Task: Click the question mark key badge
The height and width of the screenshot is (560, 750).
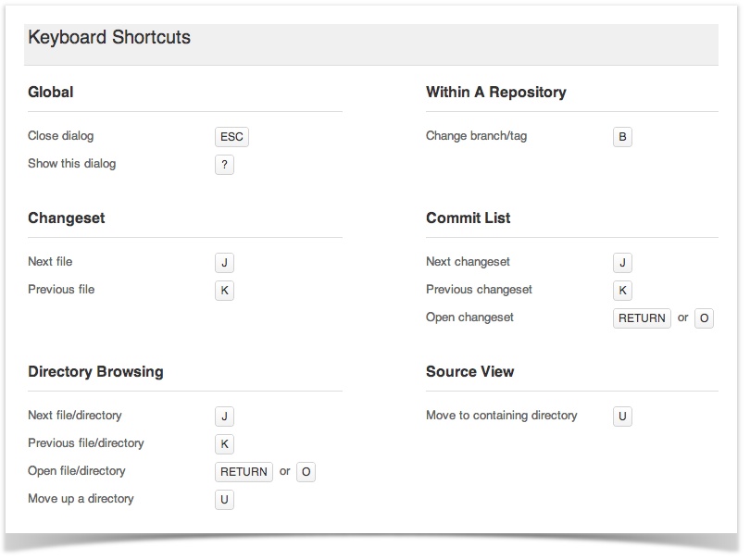Action: pyautogui.click(x=224, y=165)
